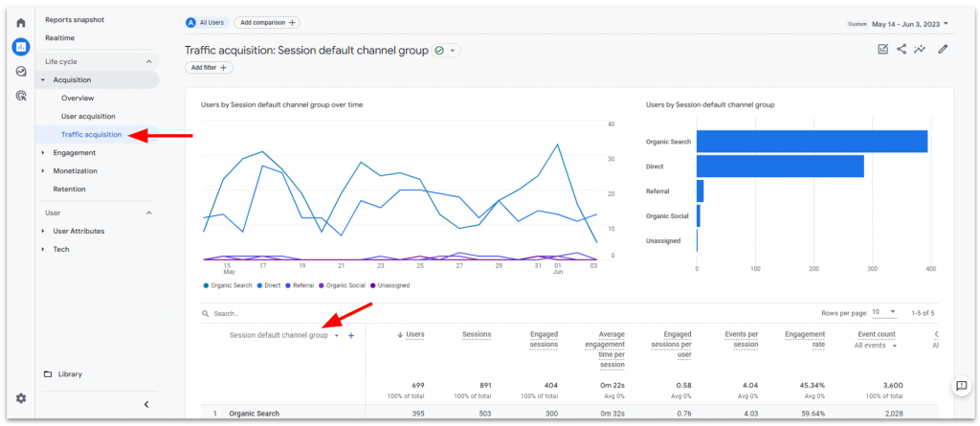Open Rows per page dropdown
The width and height of the screenshot is (980, 426).
coord(883,312)
